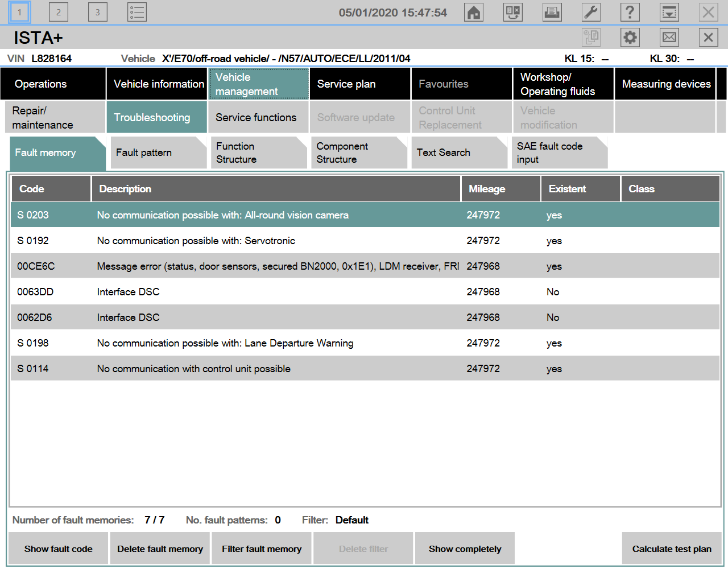Open the wrench tools icon
This screenshot has width=728, height=569.
[591, 13]
